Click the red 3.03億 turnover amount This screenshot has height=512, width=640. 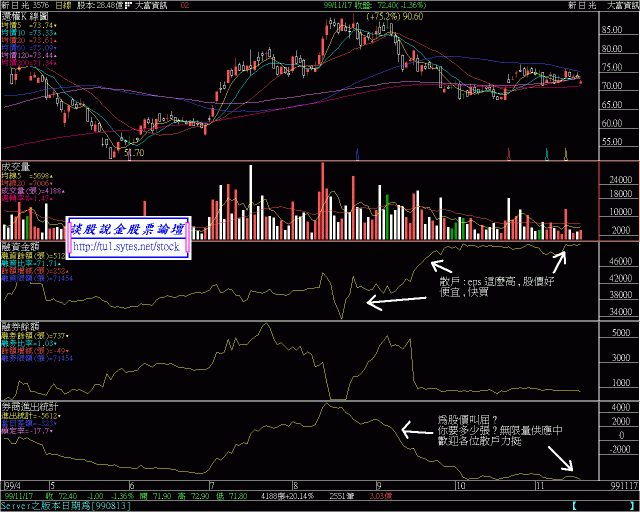coord(380,496)
